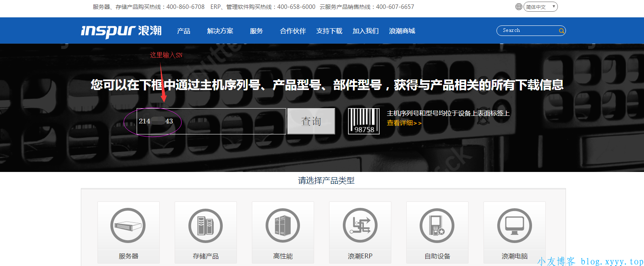Image resolution: width=644 pixels, height=266 pixels.
Task: Open the 解决方案 menu
Action: 220,31
